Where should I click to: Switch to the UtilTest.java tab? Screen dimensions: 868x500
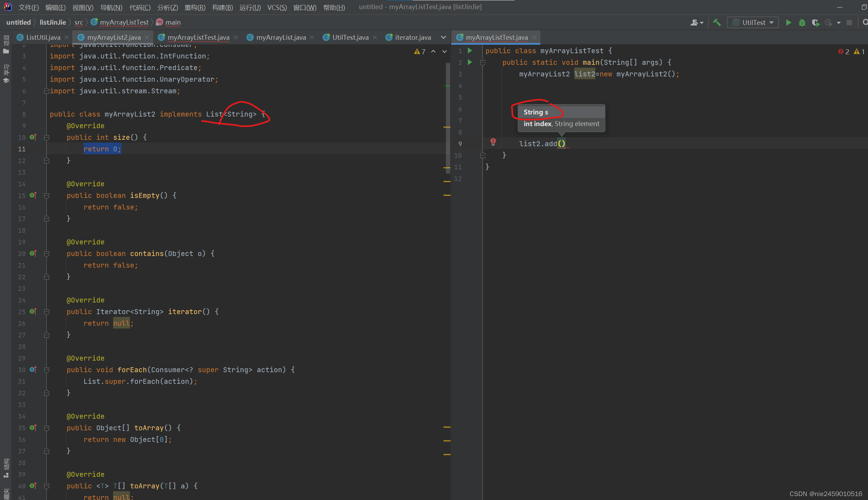[350, 37]
